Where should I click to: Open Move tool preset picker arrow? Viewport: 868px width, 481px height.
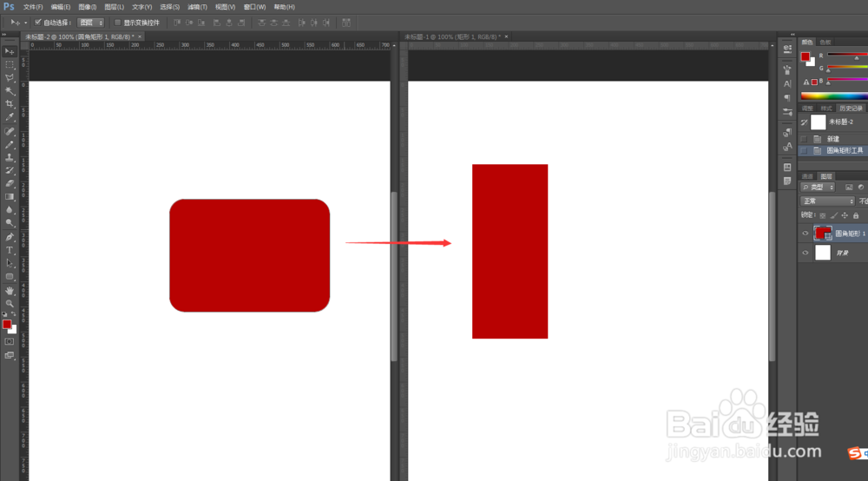point(25,23)
